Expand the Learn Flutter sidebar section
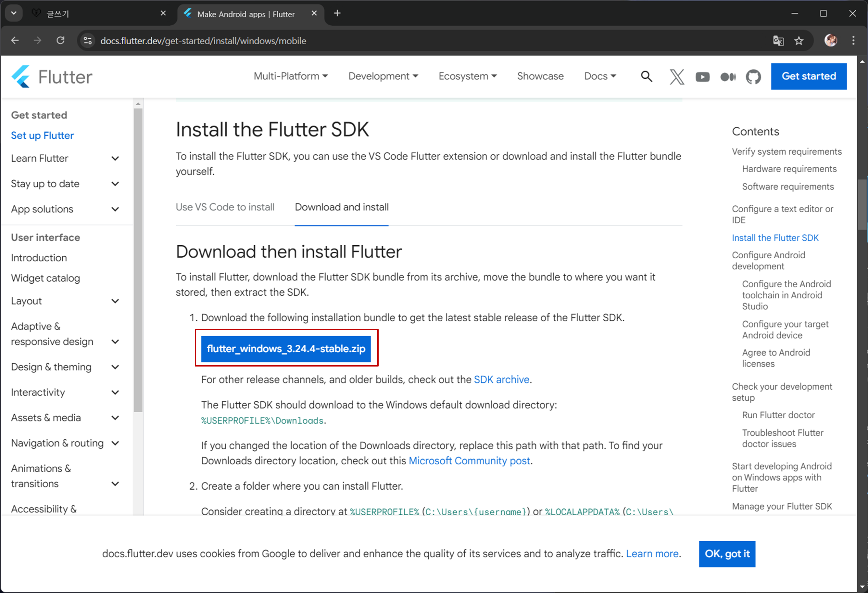Viewport: 868px width, 593px height. click(115, 159)
